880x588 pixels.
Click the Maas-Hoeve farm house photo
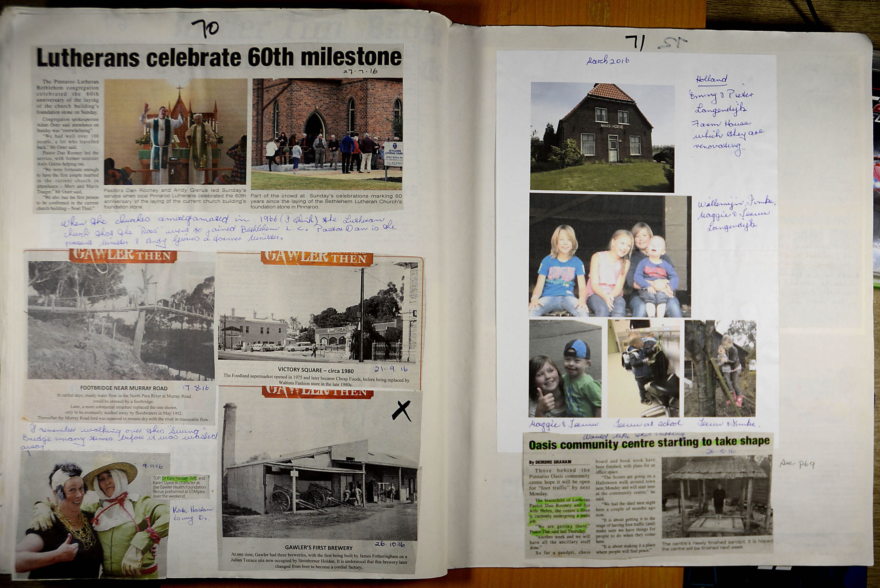tap(602, 137)
